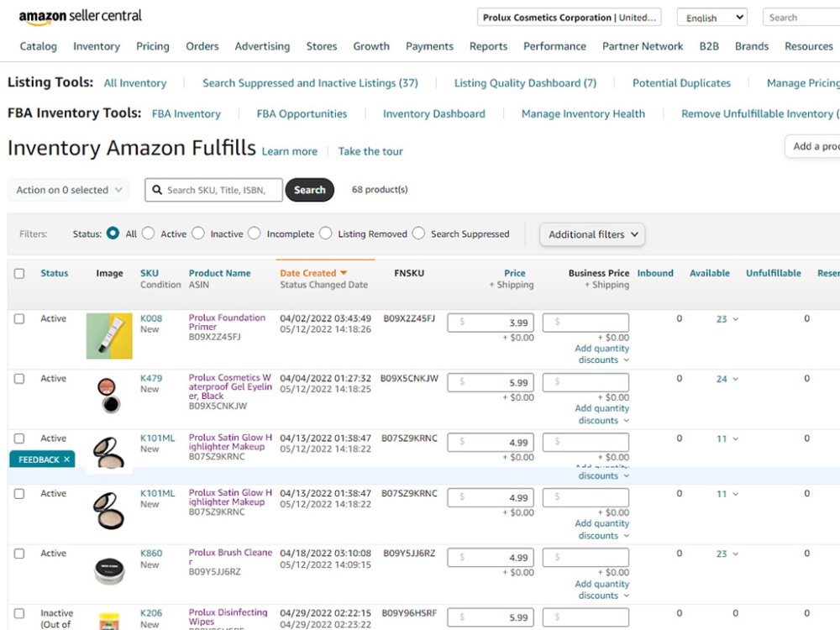Open Manage Inventory Health
The height and width of the screenshot is (630, 840).
point(584,113)
